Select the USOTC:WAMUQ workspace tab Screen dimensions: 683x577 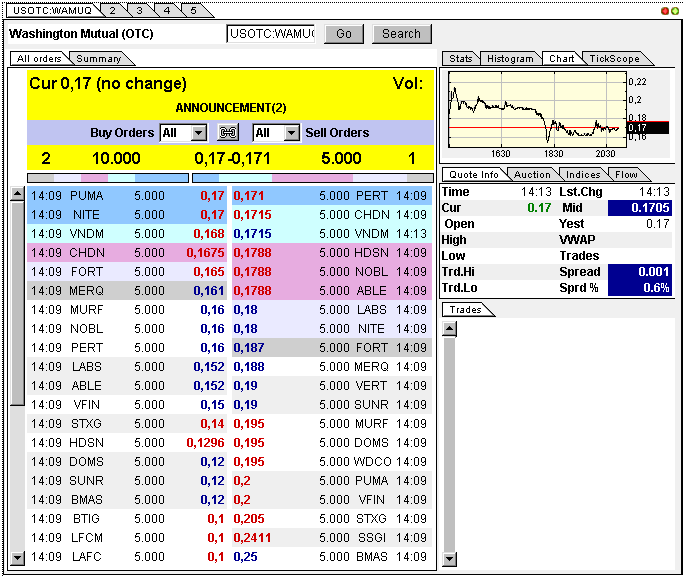pos(52,10)
